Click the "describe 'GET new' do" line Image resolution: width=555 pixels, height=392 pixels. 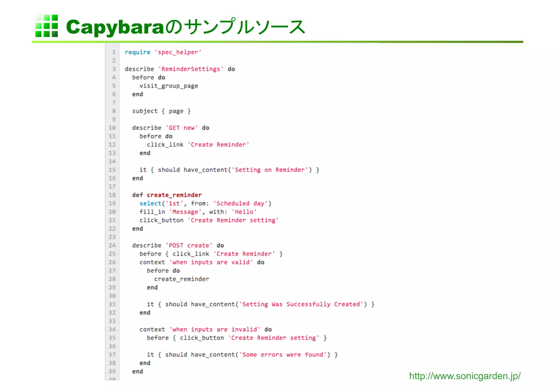[x=170, y=128]
